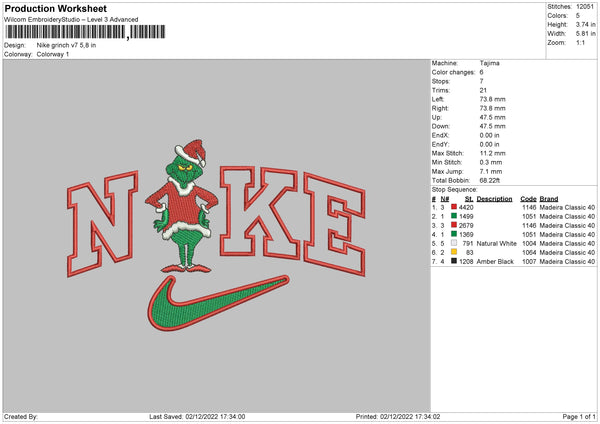
Task: Click stitch count '83' in stop row 6
Action: (x=470, y=253)
